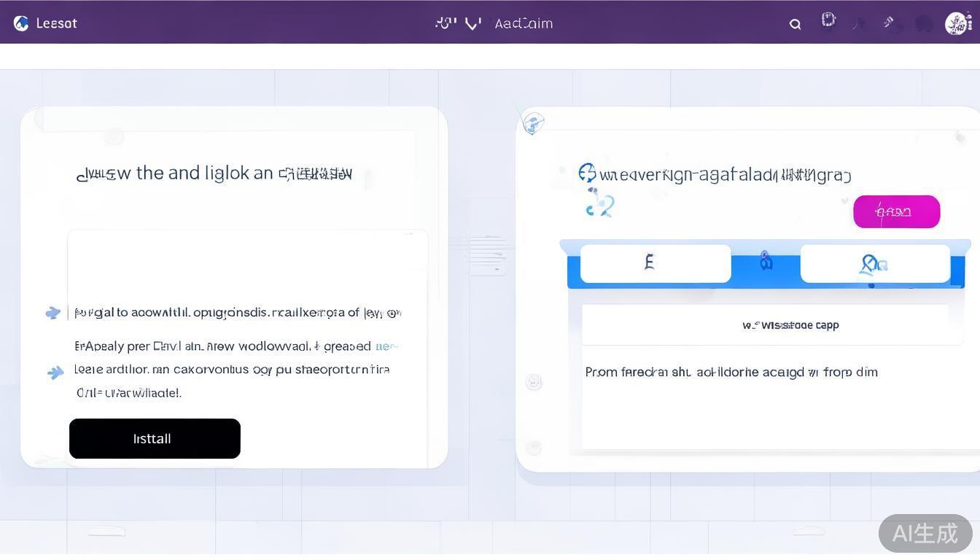The height and width of the screenshot is (560, 980).
Task: Click the dark chat bubble icon in header
Action: pyautogui.click(x=924, y=24)
